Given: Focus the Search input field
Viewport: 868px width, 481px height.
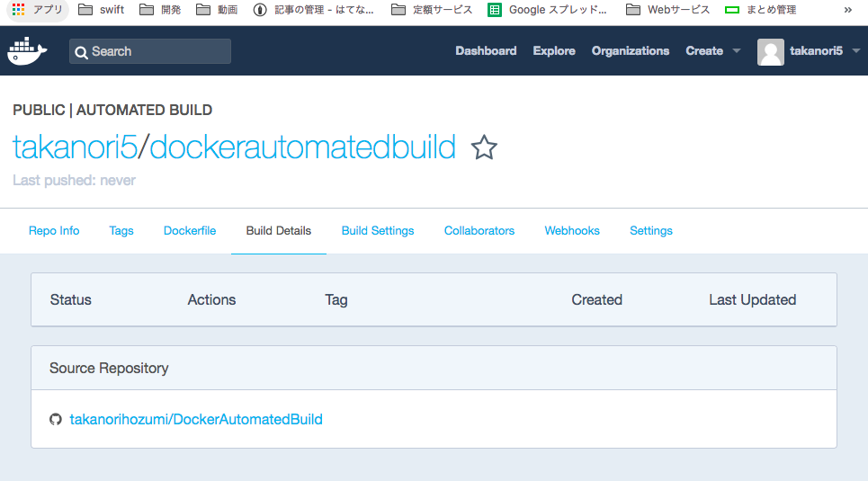Looking at the screenshot, I should coord(150,51).
